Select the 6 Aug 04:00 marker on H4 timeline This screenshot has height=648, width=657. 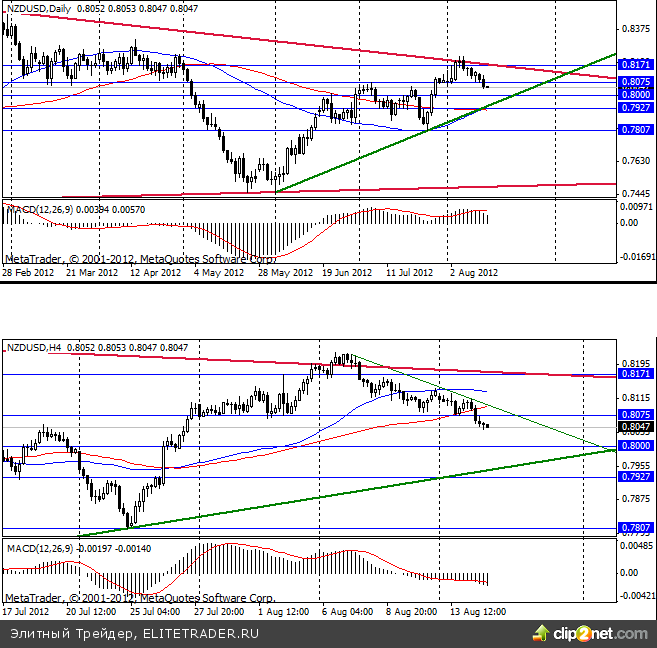(x=347, y=611)
